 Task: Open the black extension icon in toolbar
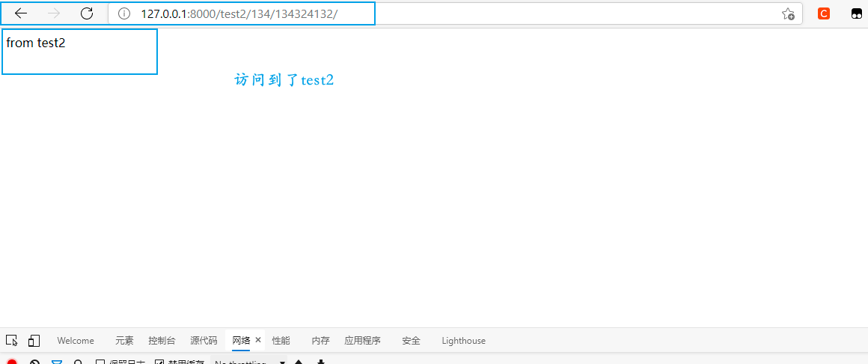pos(857,13)
